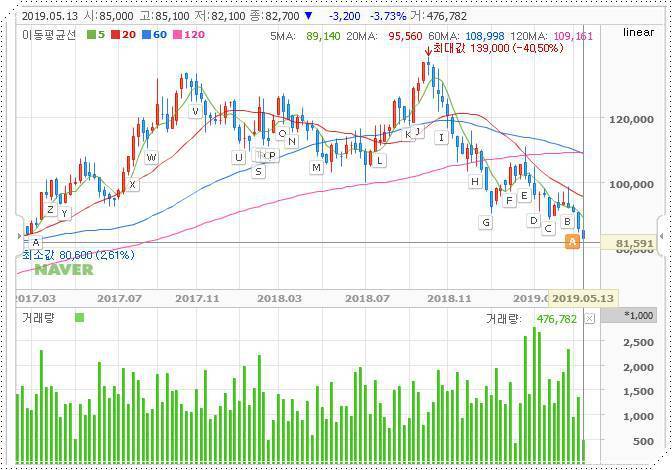The height and width of the screenshot is (470, 672).
Task: Expand the chart using right edge arrow
Action: (661, 236)
